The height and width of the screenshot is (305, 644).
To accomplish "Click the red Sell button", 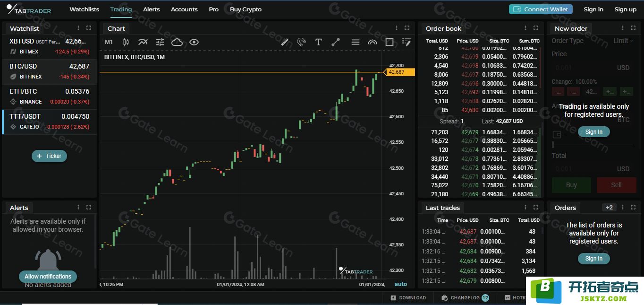I will point(616,185).
